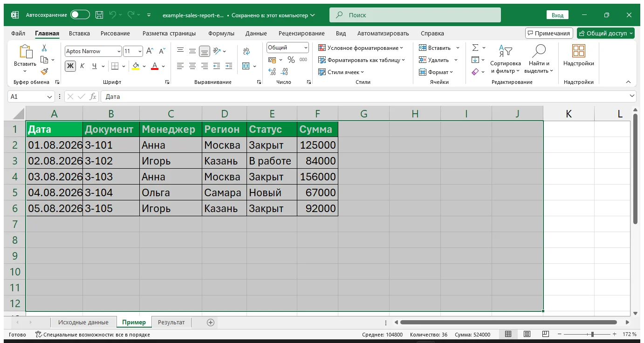Apply the 000 thousands separator style

(303, 60)
